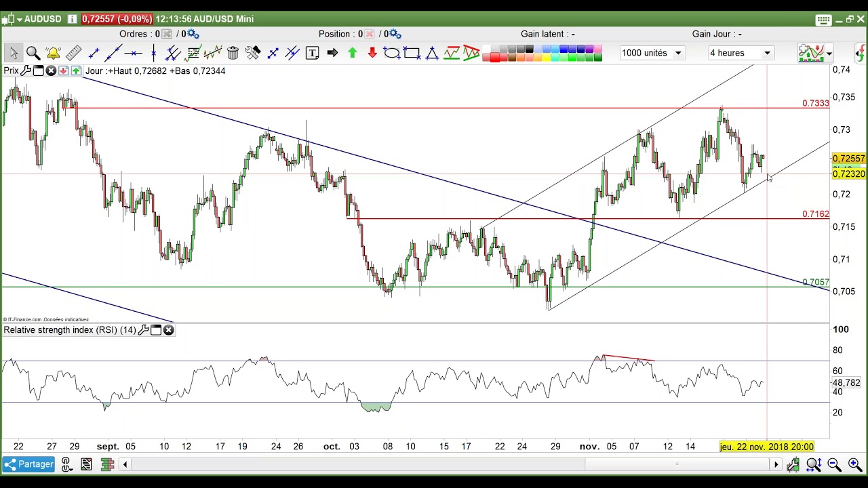Open the info button next to AUDUSD

pyautogui.click(x=72, y=19)
